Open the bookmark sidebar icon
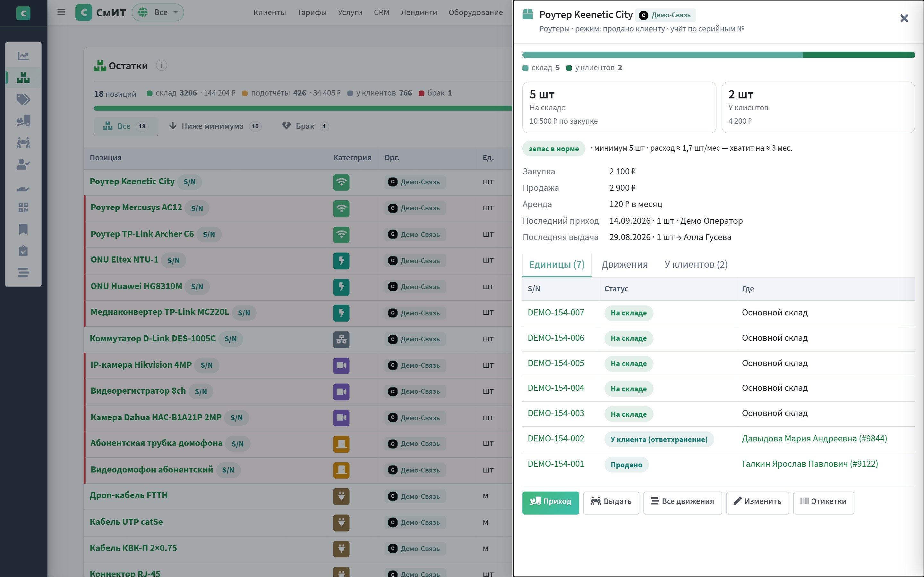The height and width of the screenshot is (577, 924). point(23,229)
